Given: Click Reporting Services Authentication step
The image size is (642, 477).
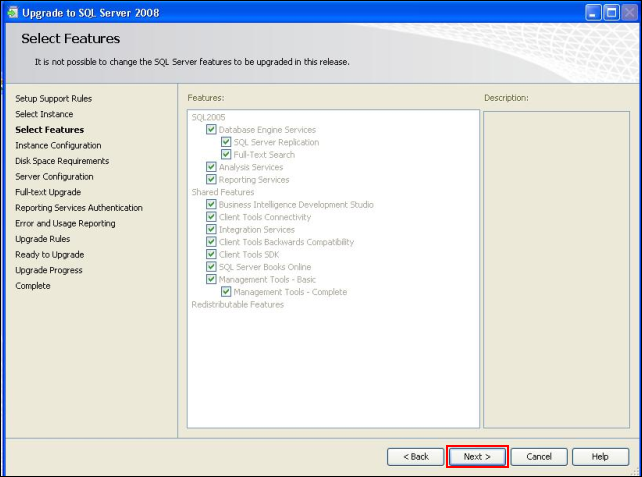Looking at the screenshot, I should [79, 208].
